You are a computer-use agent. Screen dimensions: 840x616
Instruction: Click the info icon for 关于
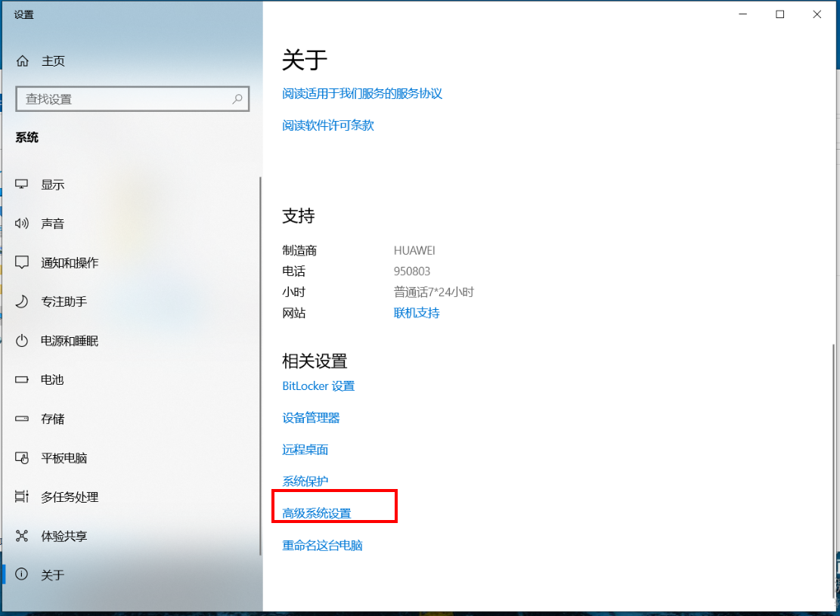click(21, 574)
